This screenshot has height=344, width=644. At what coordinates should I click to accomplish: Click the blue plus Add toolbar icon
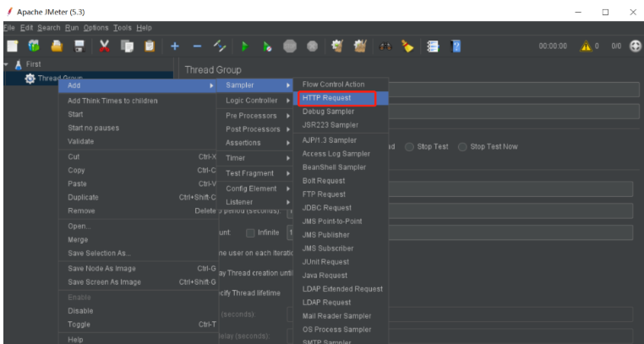point(174,46)
